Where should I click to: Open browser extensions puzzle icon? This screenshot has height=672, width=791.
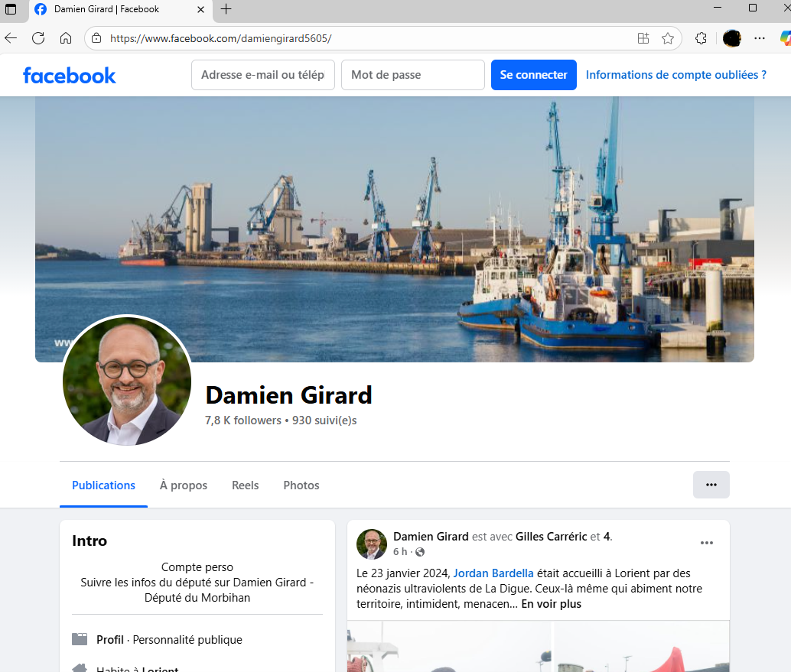pyautogui.click(x=701, y=38)
